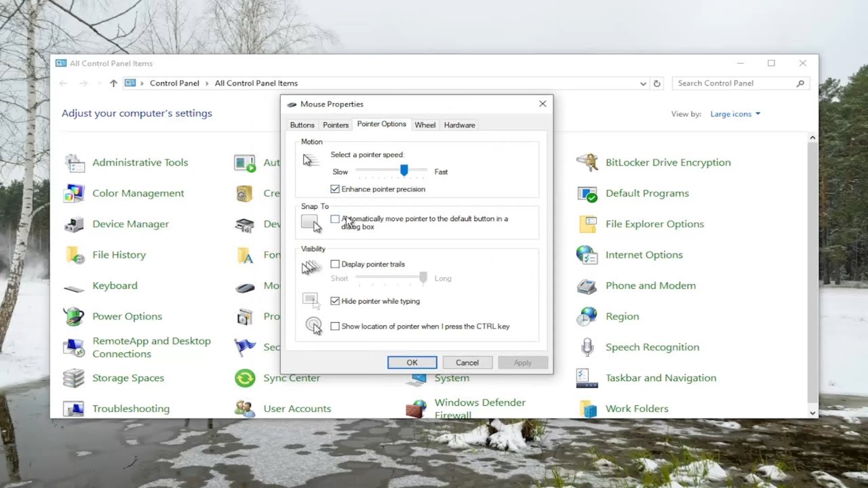
Task: Open the View by Large icons dropdown
Action: [736, 114]
